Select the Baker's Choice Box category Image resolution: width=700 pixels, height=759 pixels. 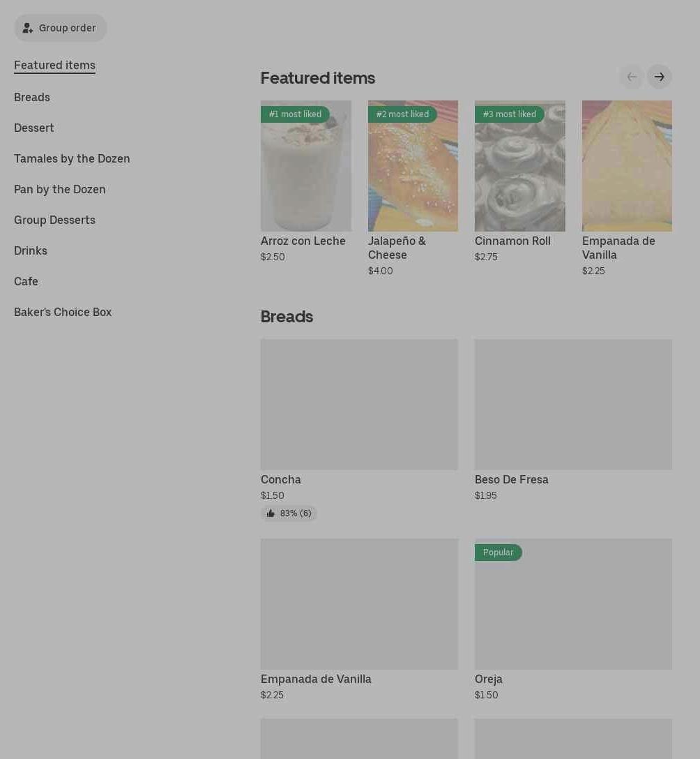click(63, 312)
